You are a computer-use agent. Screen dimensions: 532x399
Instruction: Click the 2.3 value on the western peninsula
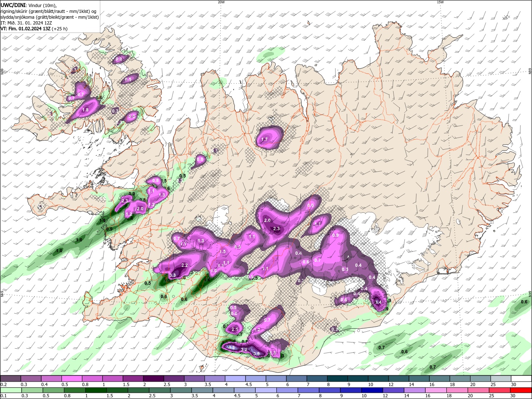124,201
